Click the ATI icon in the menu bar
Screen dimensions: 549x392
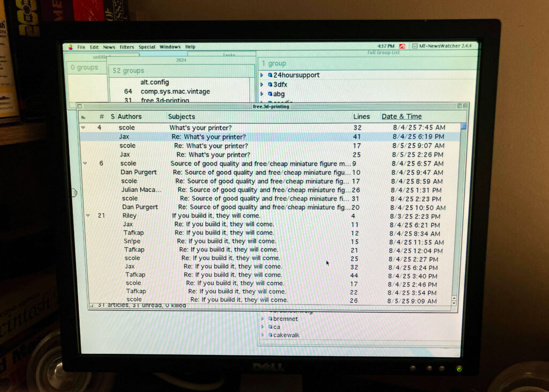click(402, 46)
